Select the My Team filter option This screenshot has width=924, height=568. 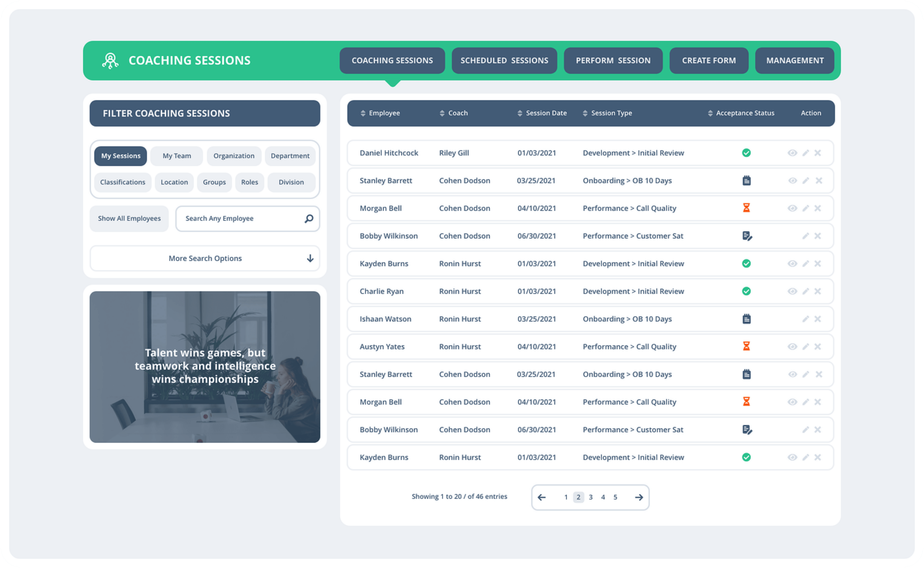177,156
